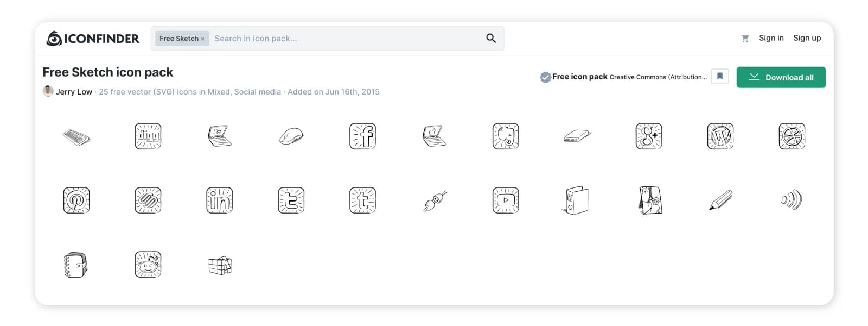Click the Sign up link
The width and height of the screenshot is (868, 326).
pyautogui.click(x=807, y=38)
